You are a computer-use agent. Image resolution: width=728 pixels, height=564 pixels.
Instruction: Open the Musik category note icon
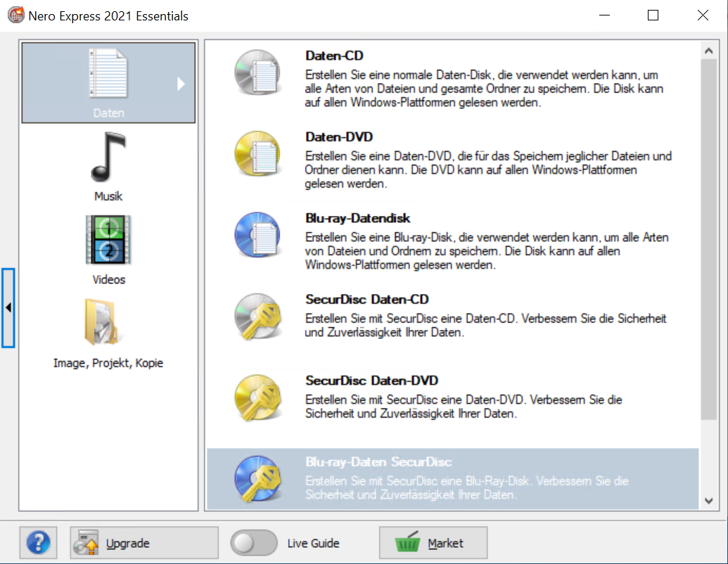(x=108, y=158)
